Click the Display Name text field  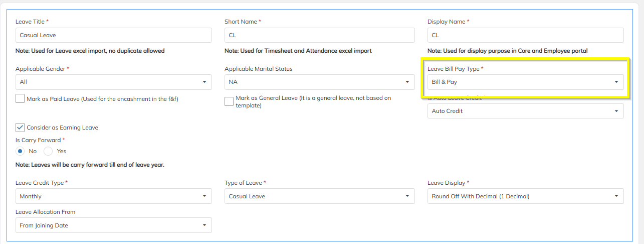(525, 35)
